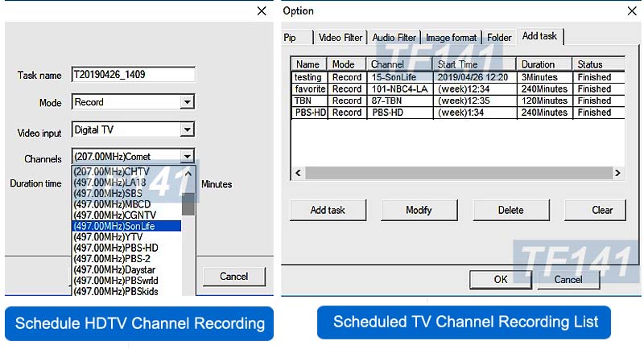Screen dimensions: 644x349
Task: Switch to the Image format tab
Action: 451,38
